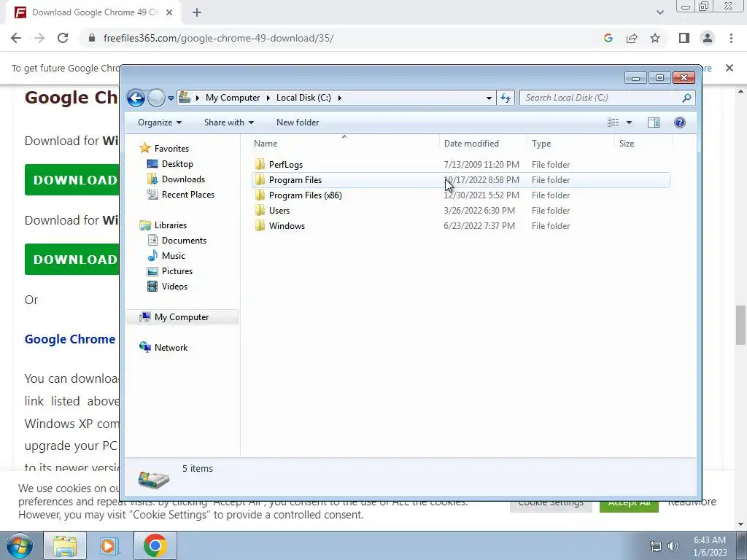747x560 pixels.
Task: Select the Users folder icon
Action: click(x=260, y=211)
